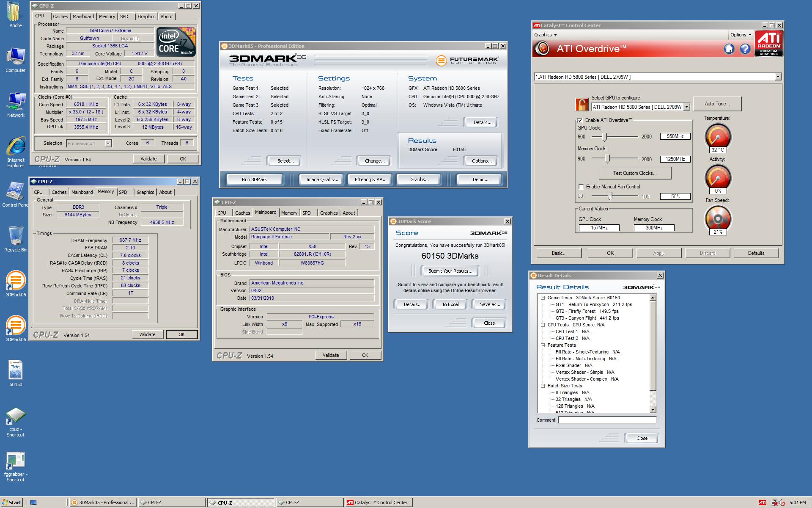This screenshot has width=812, height=508.
Task: Open SPD tab in CPU-Z memory window
Action: coord(123,192)
